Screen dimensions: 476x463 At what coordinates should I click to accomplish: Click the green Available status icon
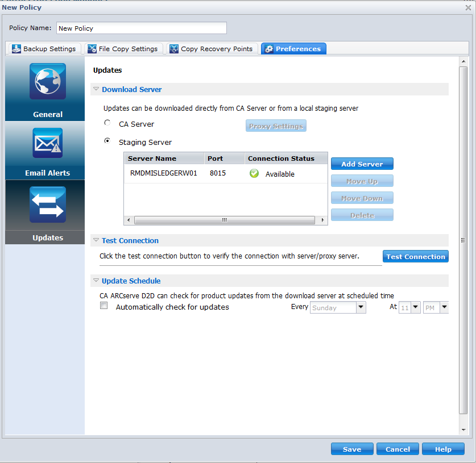tap(254, 173)
